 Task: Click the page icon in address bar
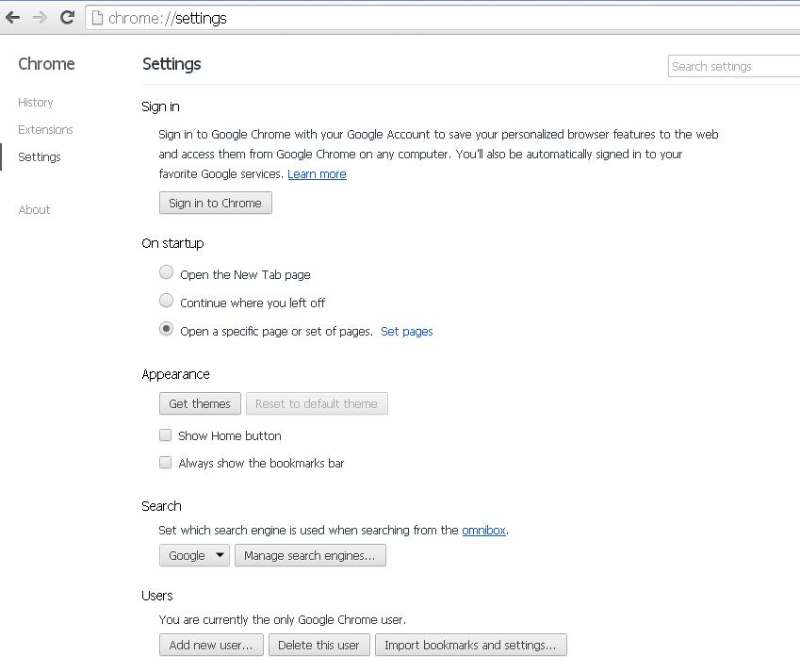pyautogui.click(x=97, y=18)
